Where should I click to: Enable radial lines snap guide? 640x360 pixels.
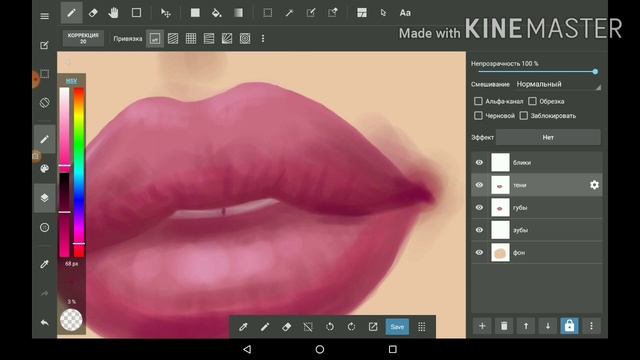[227, 39]
